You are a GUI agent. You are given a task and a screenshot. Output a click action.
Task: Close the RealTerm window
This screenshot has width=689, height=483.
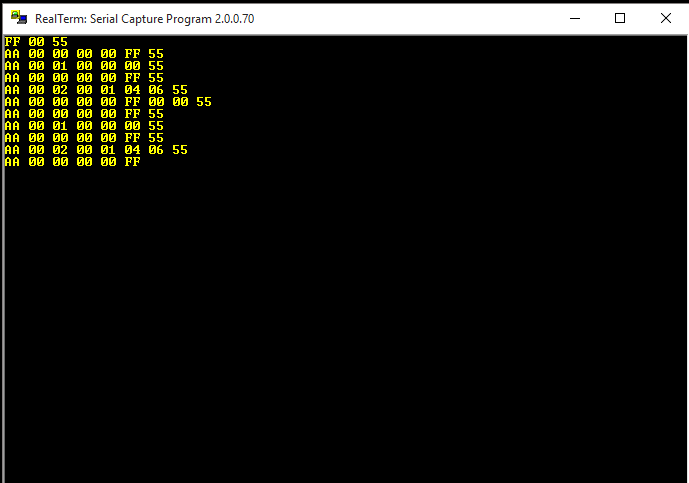(x=665, y=18)
